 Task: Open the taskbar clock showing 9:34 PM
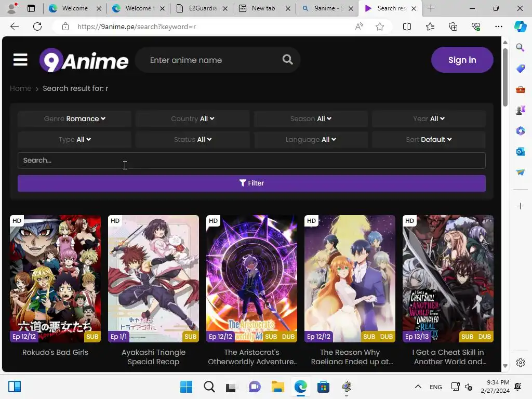pyautogui.click(x=495, y=387)
